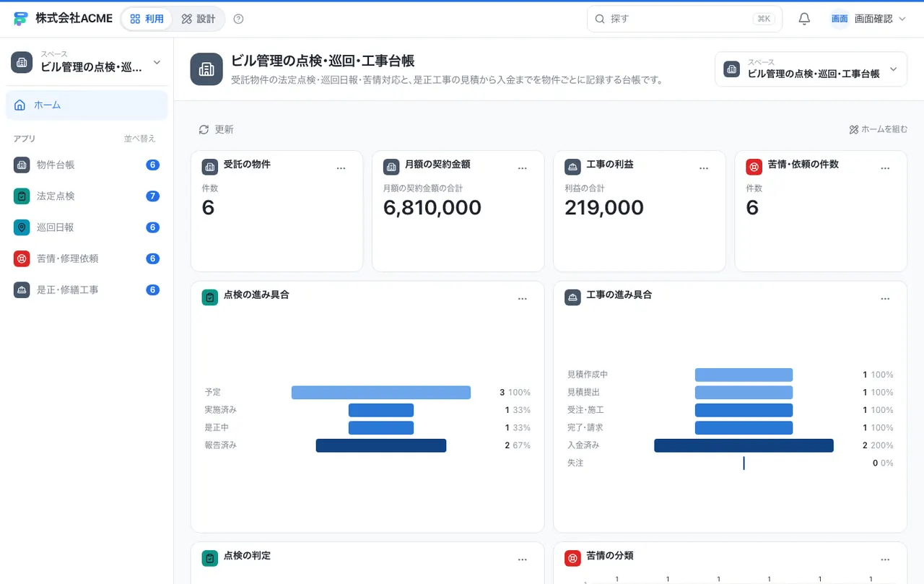Switch to 利用 mode
This screenshot has height=584, width=924.
[147, 19]
